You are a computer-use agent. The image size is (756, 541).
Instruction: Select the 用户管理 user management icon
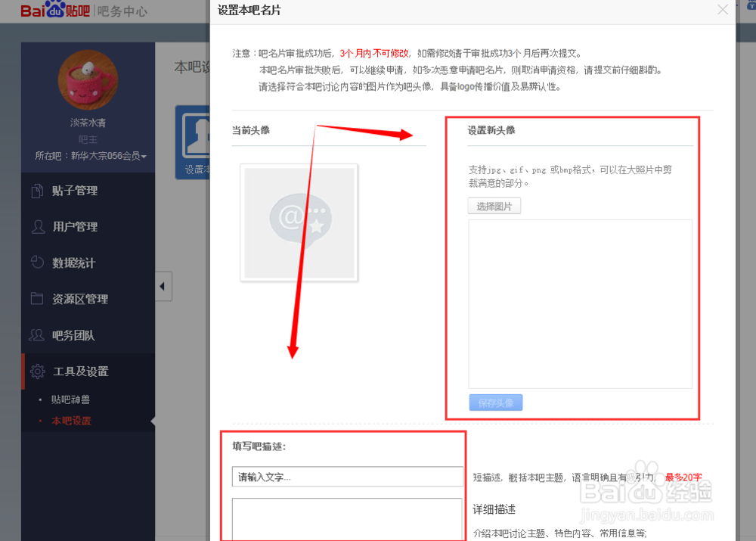(38, 226)
